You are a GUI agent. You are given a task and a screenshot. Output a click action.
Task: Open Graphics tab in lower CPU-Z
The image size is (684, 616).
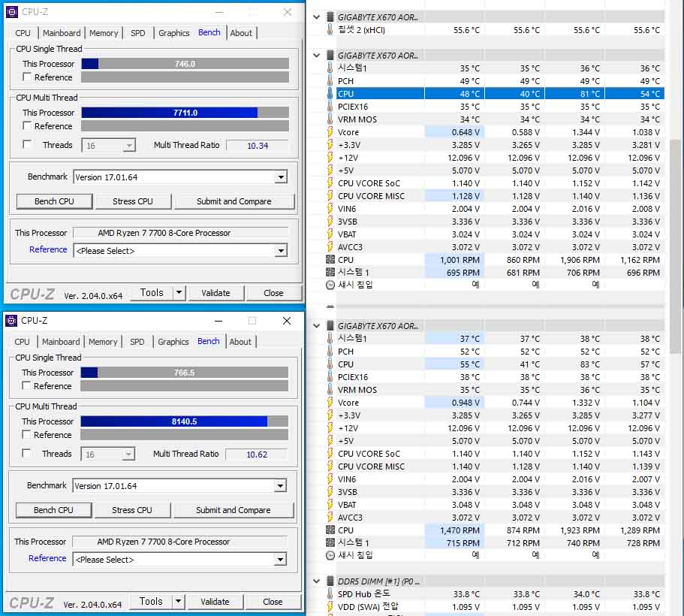point(173,341)
